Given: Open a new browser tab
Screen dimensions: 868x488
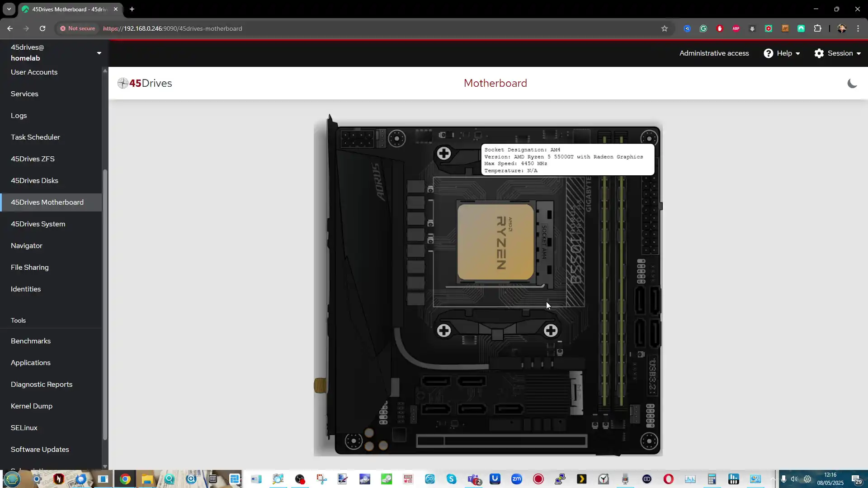Looking at the screenshot, I should tap(132, 9).
